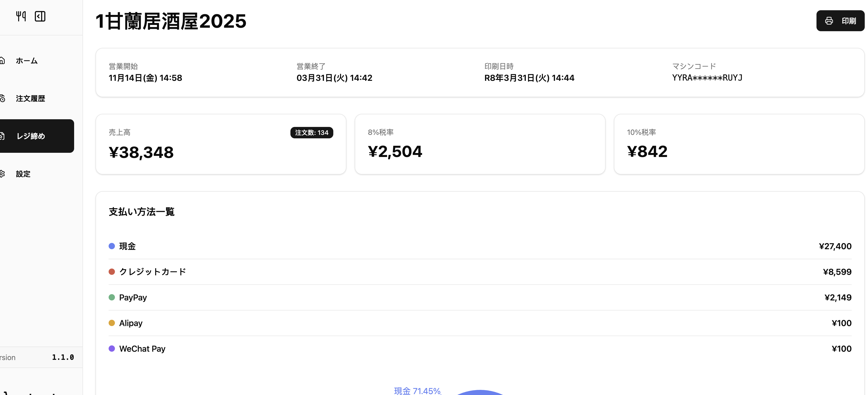Click the 10%税率 ¥842 card
This screenshot has width=868, height=395.
(739, 144)
